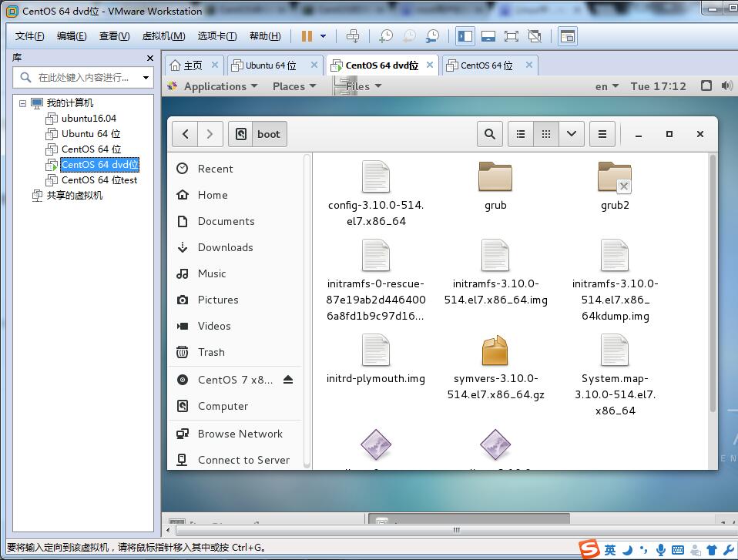Select the grub2 folder
This screenshot has width=738, height=560.
click(615, 186)
